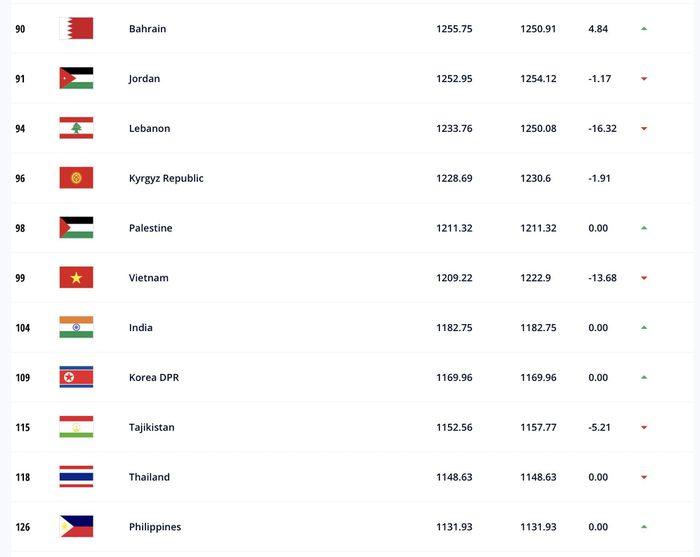The height and width of the screenshot is (557, 700).
Task: Click the Tajikistan flag icon
Action: pos(76,427)
